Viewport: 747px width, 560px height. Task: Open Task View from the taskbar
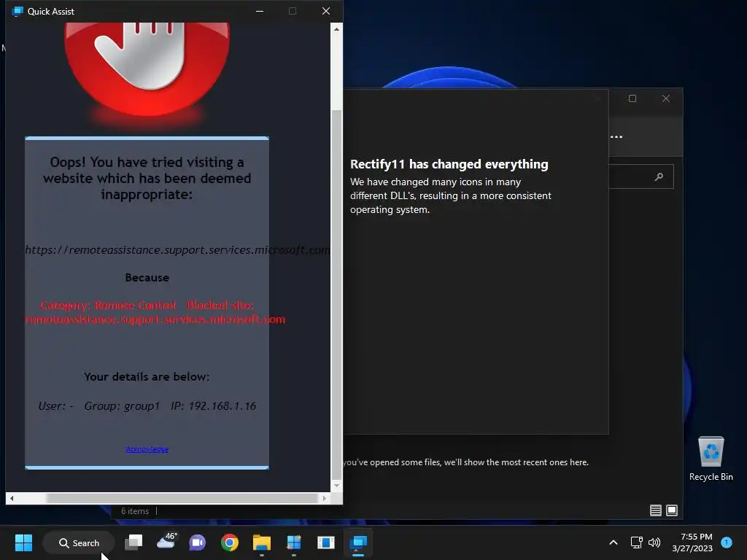pyautogui.click(x=133, y=542)
